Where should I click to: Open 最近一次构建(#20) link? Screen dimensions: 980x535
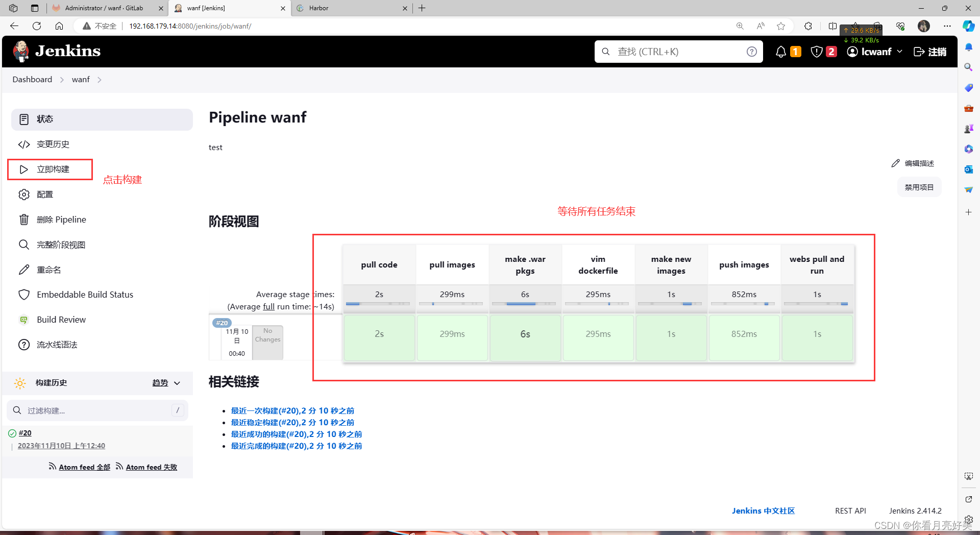pyautogui.click(x=292, y=411)
